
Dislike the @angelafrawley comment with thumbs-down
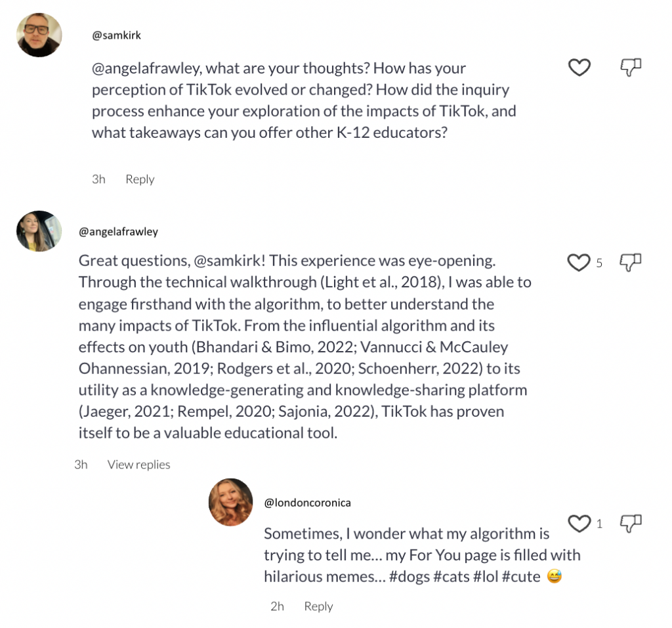coord(631,262)
